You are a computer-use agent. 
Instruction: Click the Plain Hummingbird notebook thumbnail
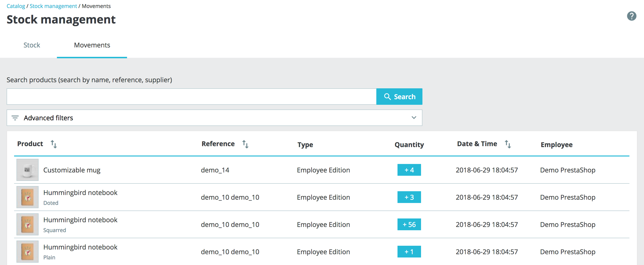pyautogui.click(x=27, y=252)
